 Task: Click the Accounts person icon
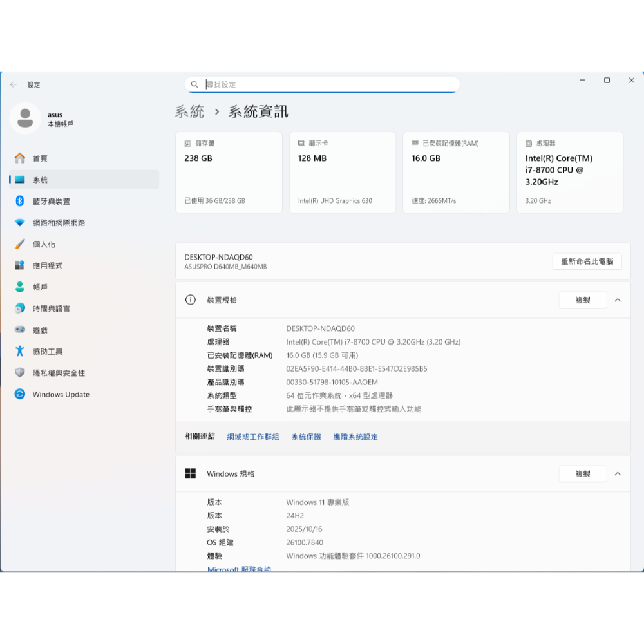coord(20,287)
